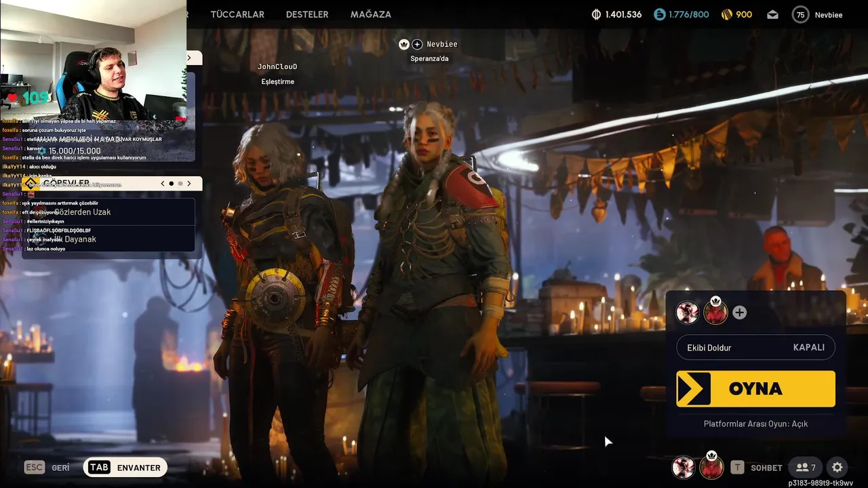This screenshot has height=488, width=868.
Task: Go back with Geri button
Action: pyautogui.click(x=60, y=468)
